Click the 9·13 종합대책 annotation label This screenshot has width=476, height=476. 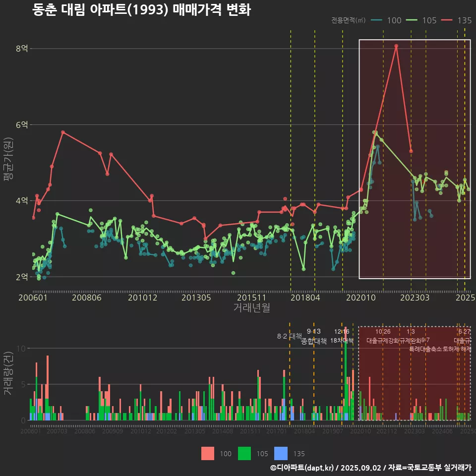[x=314, y=336]
